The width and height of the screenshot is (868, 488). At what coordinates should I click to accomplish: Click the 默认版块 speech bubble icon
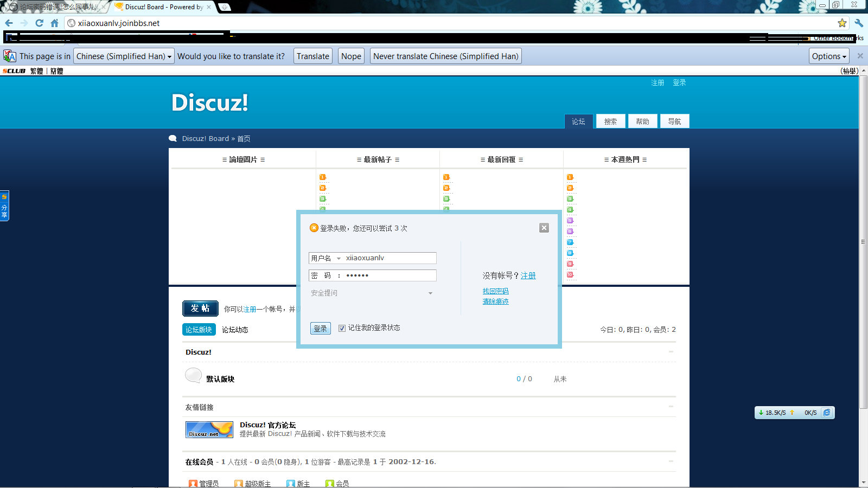[193, 375]
